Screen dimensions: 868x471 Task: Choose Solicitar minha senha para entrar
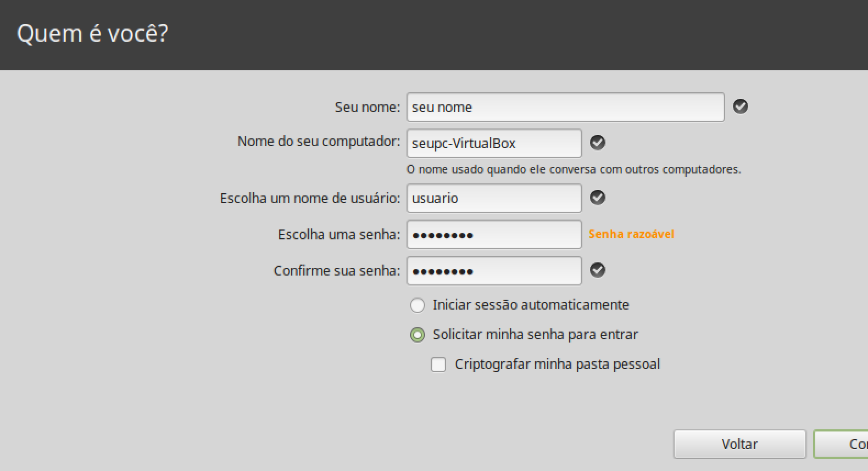418,335
